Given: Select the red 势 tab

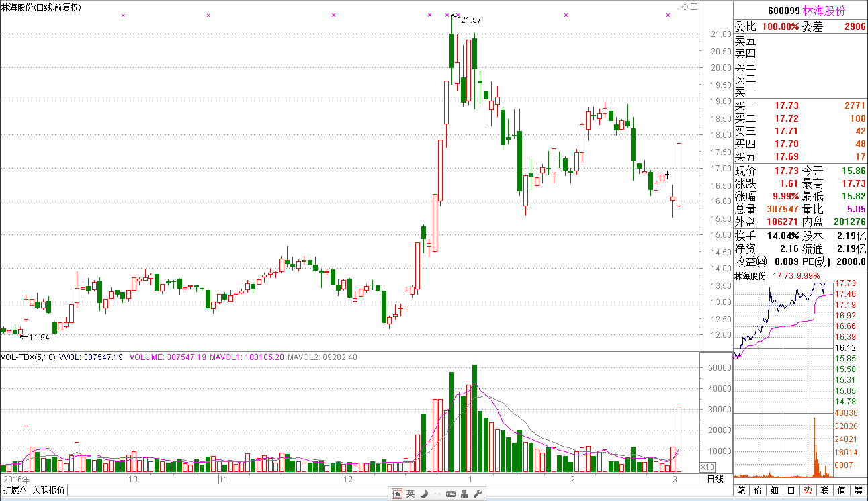Looking at the screenshot, I should (x=808, y=491).
